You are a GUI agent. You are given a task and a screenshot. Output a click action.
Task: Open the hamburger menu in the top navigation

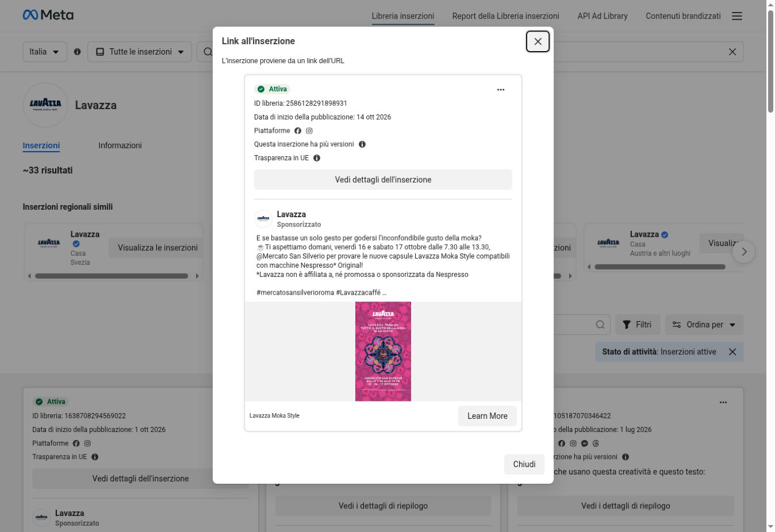tap(737, 16)
